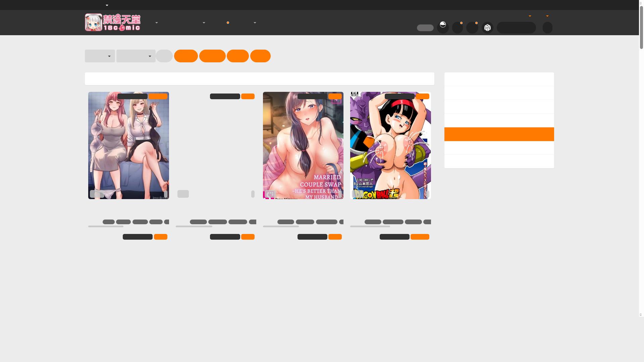Toggle the gray pill filter next to the dropdowns
This screenshot has width=644, height=362.
pos(164,56)
